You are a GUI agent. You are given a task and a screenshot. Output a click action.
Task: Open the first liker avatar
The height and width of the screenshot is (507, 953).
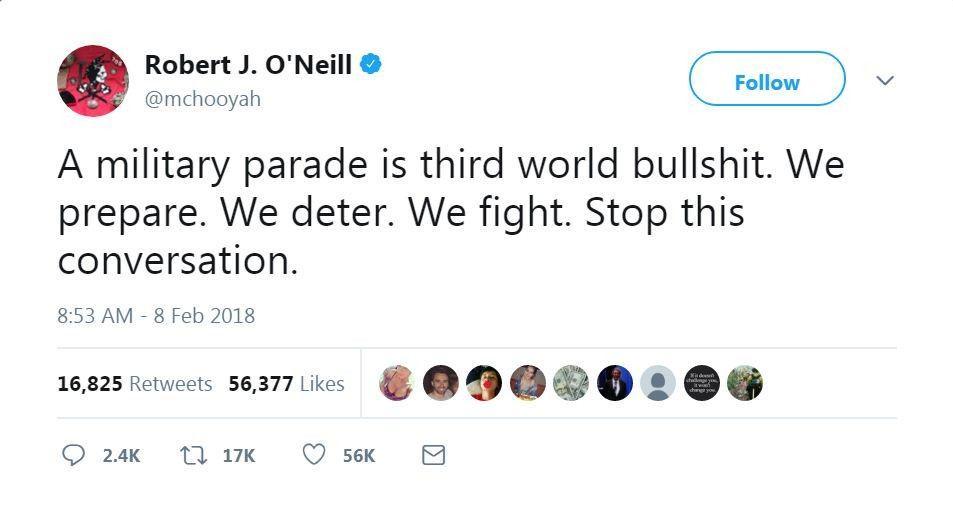click(x=396, y=383)
